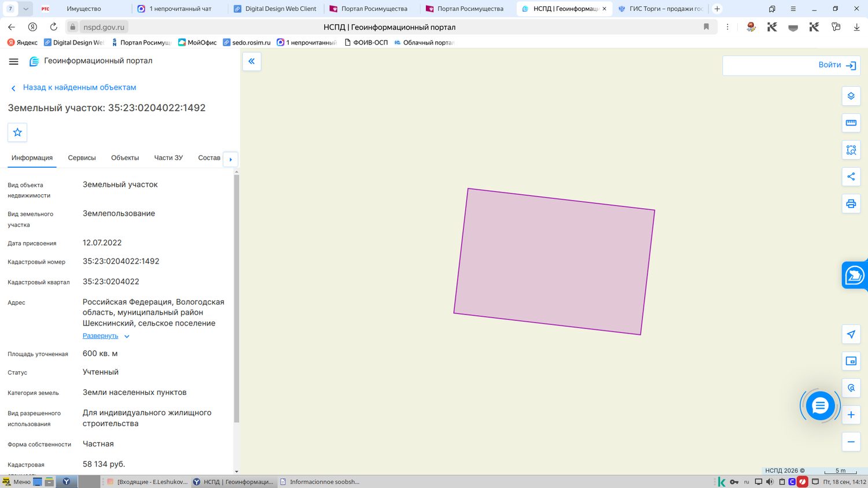Go back with the browser arrow
868x488 pixels.
(12, 27)
